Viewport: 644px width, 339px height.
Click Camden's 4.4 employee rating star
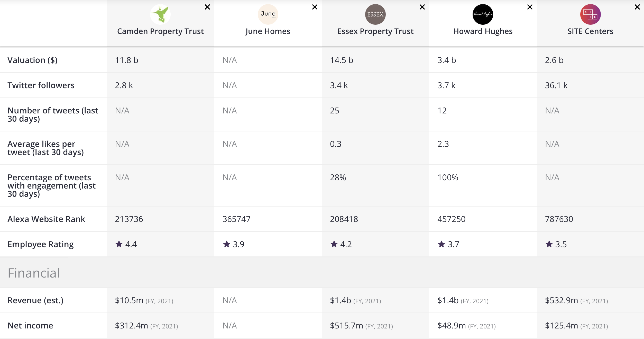[119, 244]
